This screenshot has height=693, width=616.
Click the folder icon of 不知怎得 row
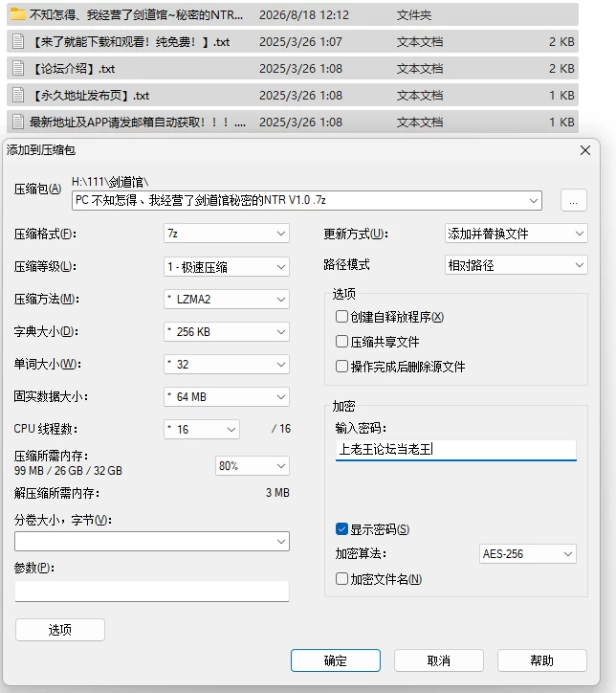tap(17, 14)
